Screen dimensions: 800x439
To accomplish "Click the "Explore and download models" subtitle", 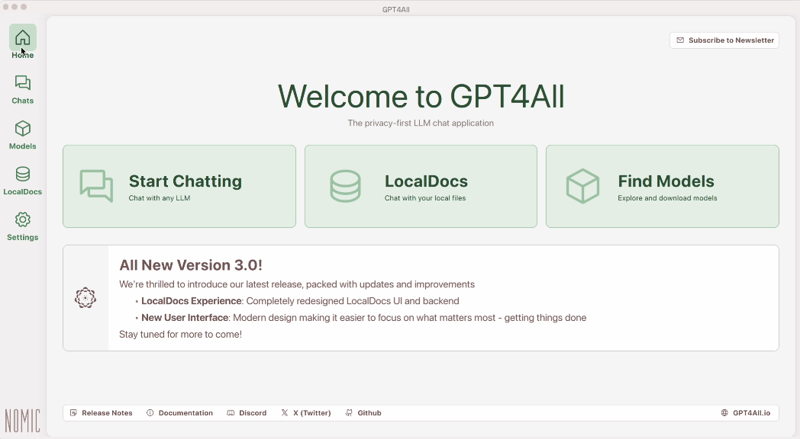I will pos(667,198).
